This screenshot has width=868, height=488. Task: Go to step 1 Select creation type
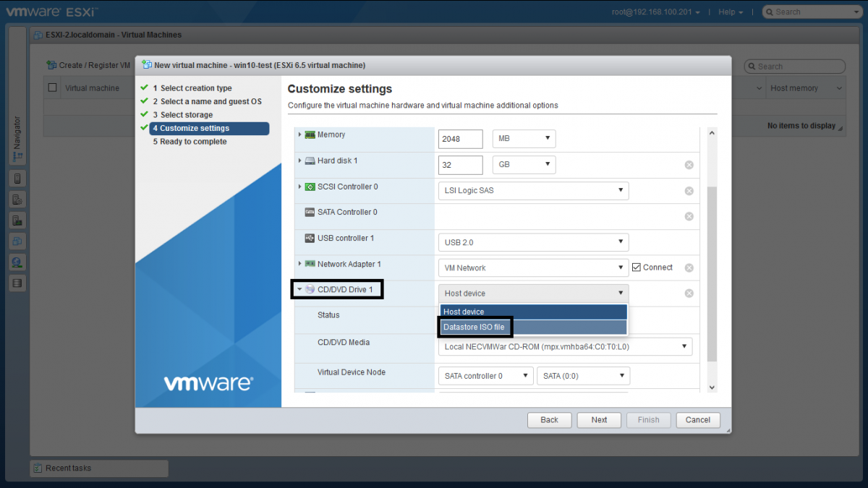click(192, 88)
